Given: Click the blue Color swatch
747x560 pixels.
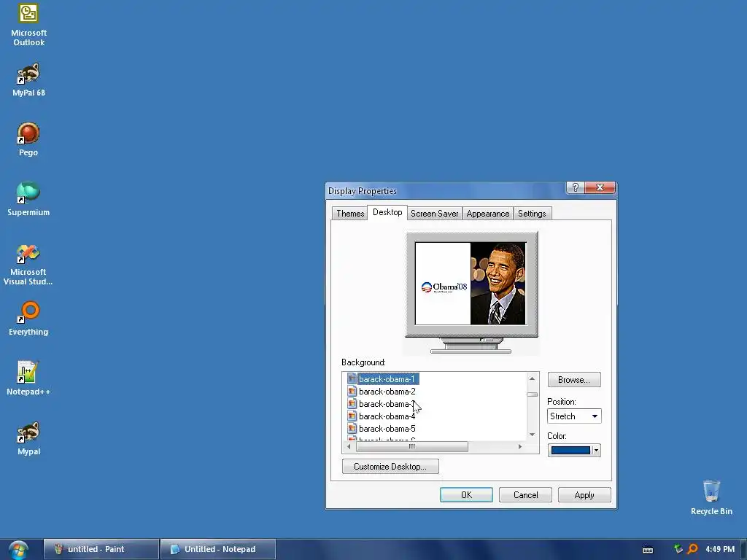Looking at the screenshot, I should (x=570, y=451).
